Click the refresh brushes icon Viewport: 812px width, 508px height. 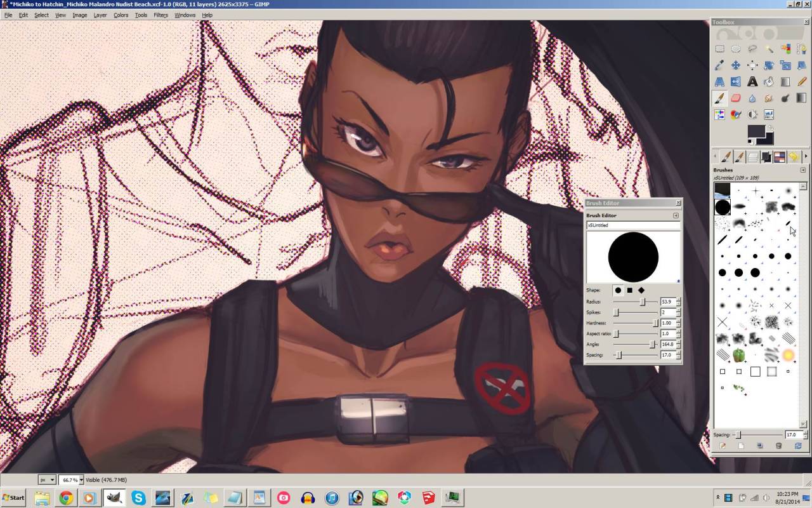(x=798, y=446)
